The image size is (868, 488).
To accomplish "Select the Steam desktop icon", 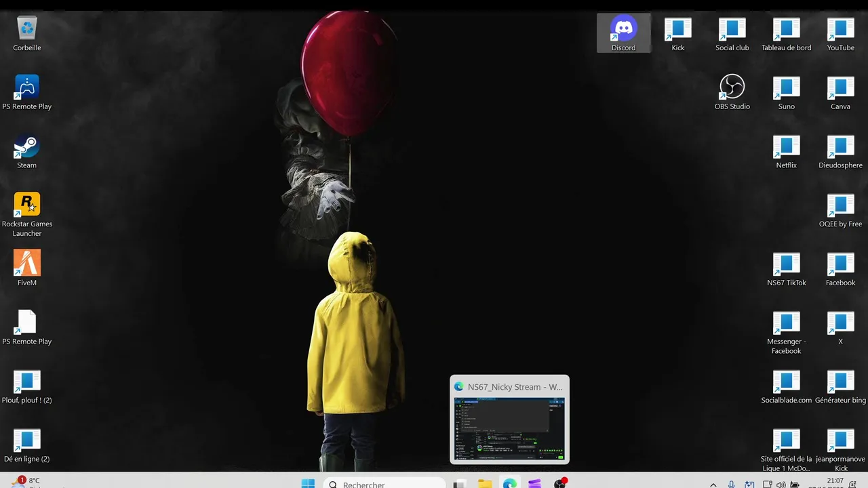I will click(x=27, y=151).
